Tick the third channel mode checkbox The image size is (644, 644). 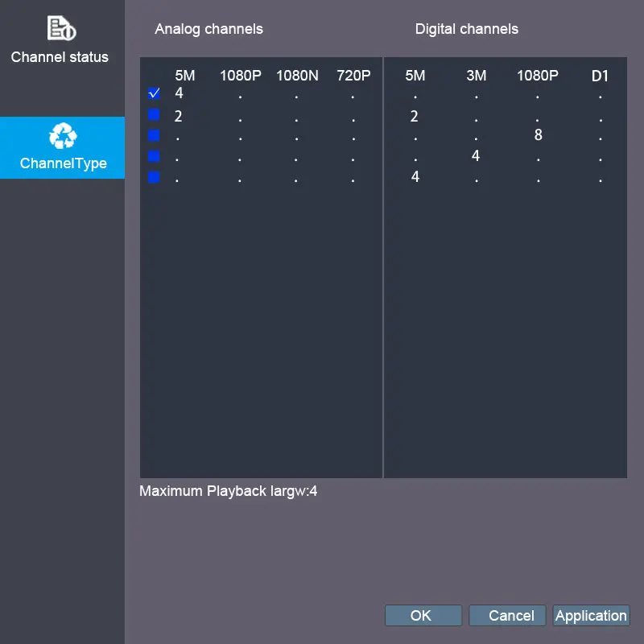click(154, 135)
